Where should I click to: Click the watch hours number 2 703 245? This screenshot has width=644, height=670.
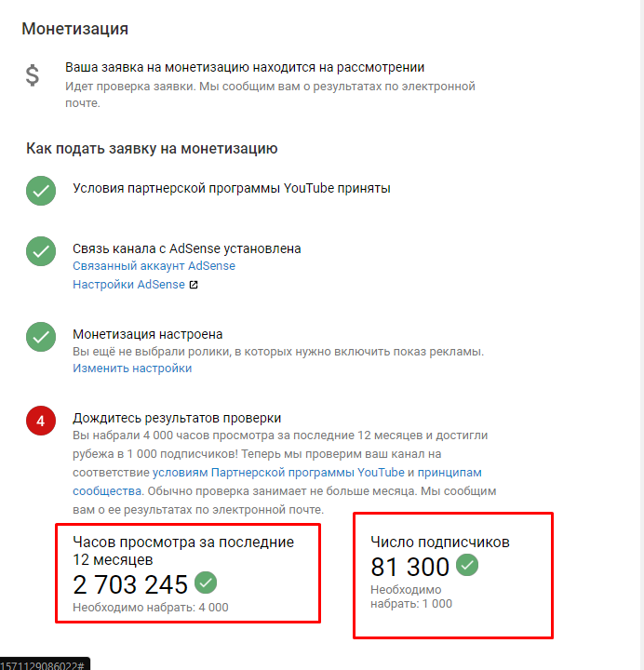click(130, 584)
